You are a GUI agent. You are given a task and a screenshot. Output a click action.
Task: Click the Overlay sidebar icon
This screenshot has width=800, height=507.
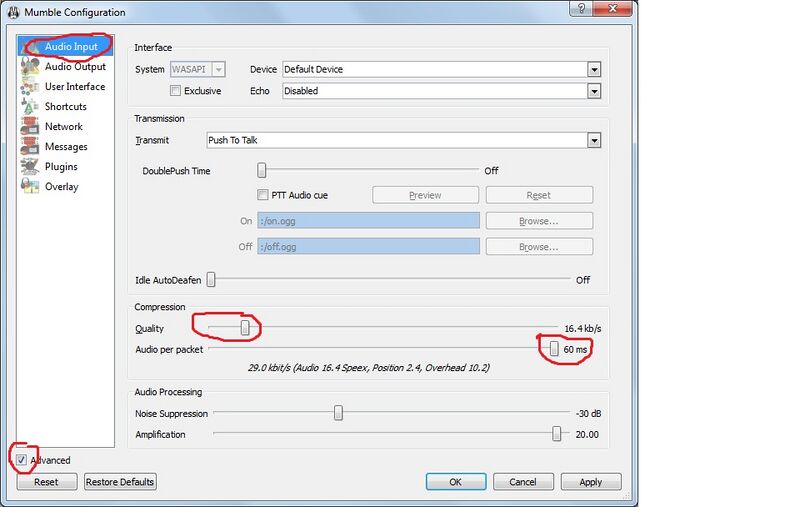[x=30, y=187]
